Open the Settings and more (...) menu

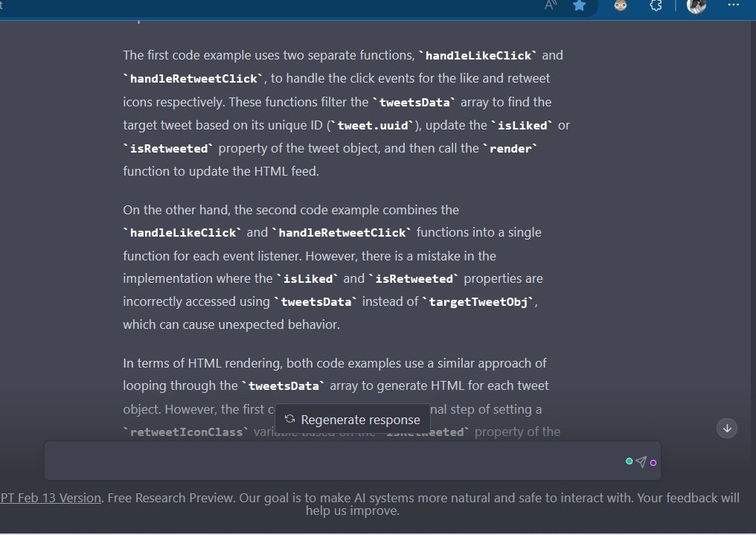pyautogui.click(x=733, y=5)
